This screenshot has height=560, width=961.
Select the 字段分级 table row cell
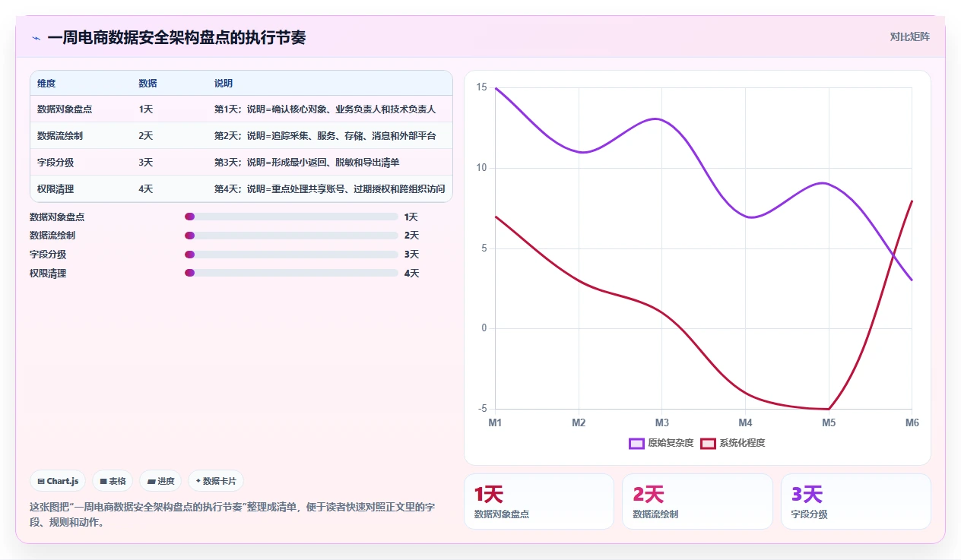coord(81,162)
